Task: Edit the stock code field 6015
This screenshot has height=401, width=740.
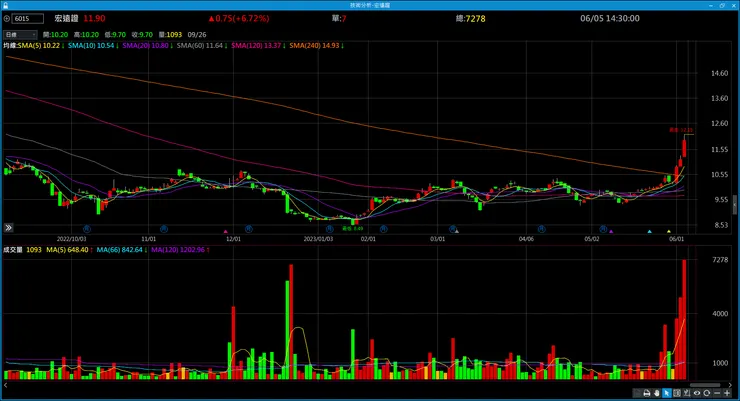Action: (x=28, y=19)
